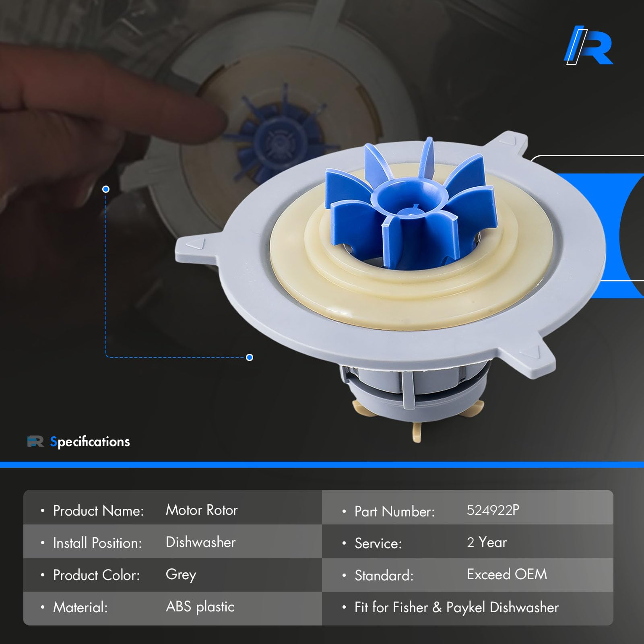Click the large blue R brand logo
This screenshot has width=644, height=644.
588,45
